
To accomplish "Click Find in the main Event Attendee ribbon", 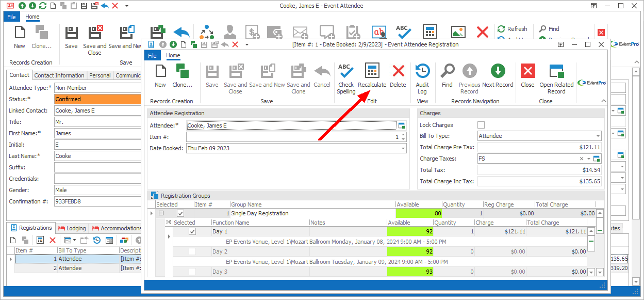I will (x=549, y=29).
